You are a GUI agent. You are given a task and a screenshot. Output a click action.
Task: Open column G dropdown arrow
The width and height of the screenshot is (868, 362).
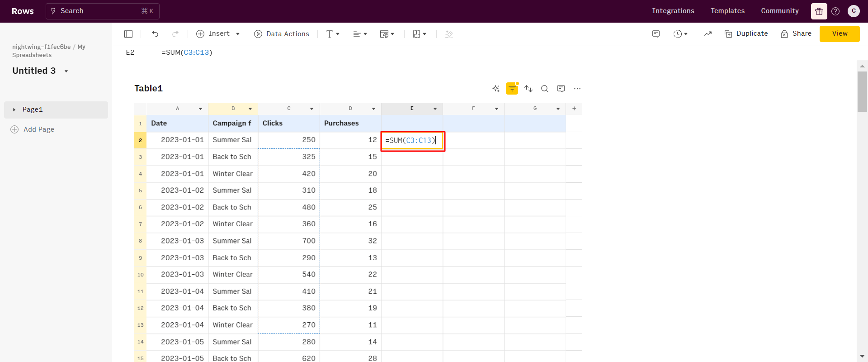(558, 109)
